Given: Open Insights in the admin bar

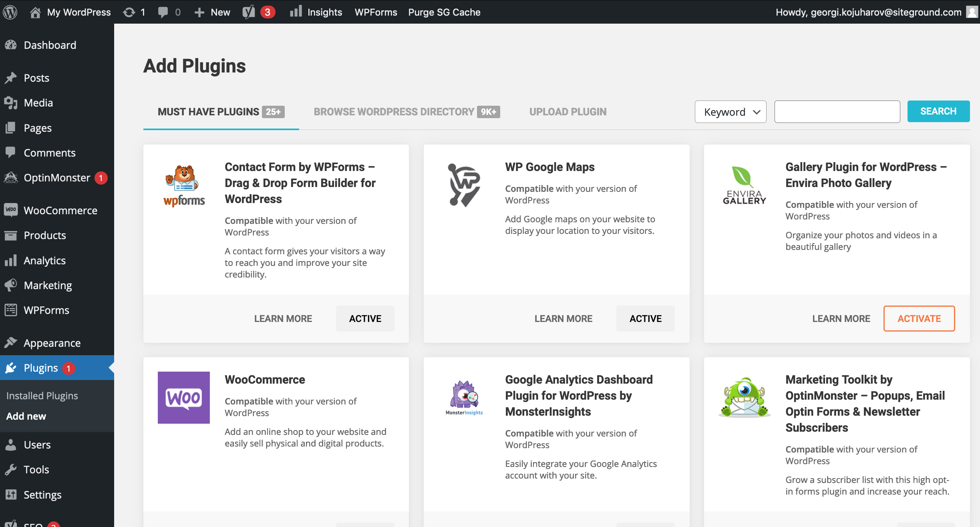Looking at the screenshot, I should tap(324, 12).
